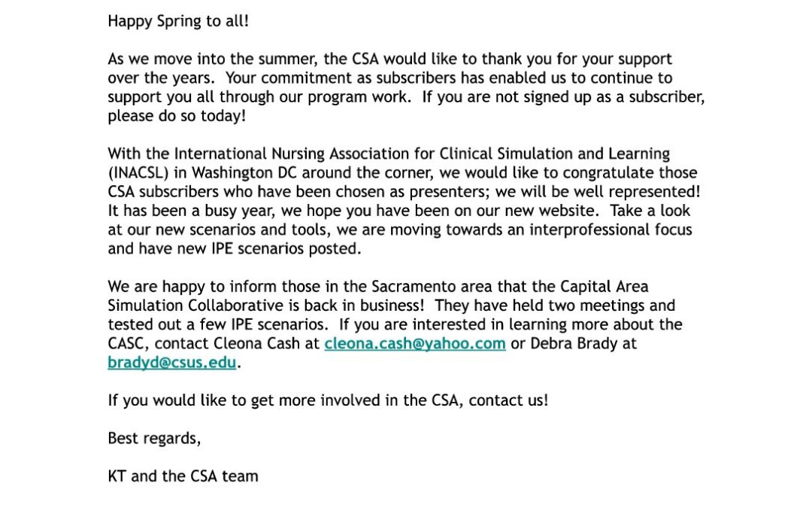
Task: Click the bradyd@csus.edu email link
Action: (172, 363)
